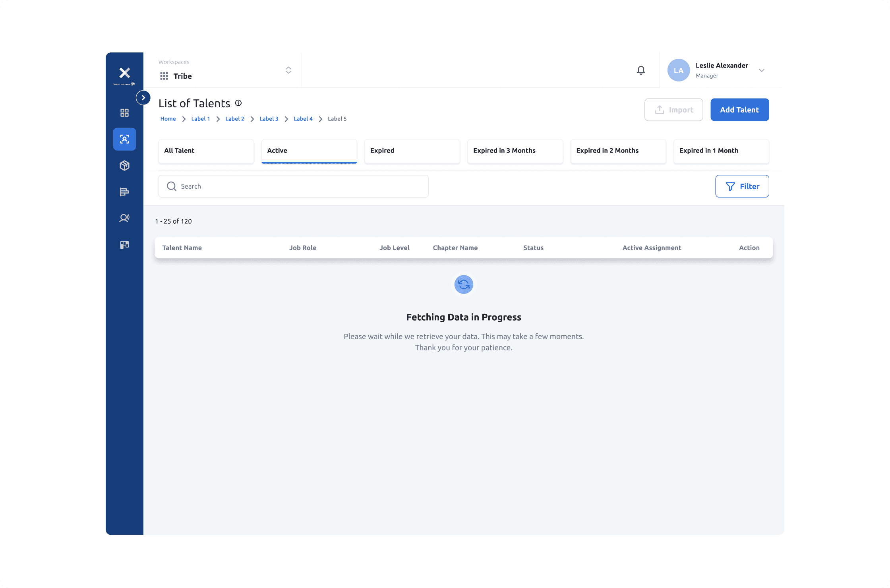Select the talent scan sidebar icon
The image size is (890, 588).
pyautogui.click(x=124, y=139)
